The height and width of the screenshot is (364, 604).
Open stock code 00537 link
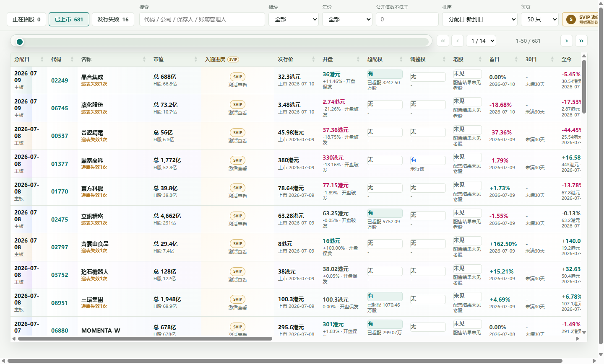tap(60, 136)
